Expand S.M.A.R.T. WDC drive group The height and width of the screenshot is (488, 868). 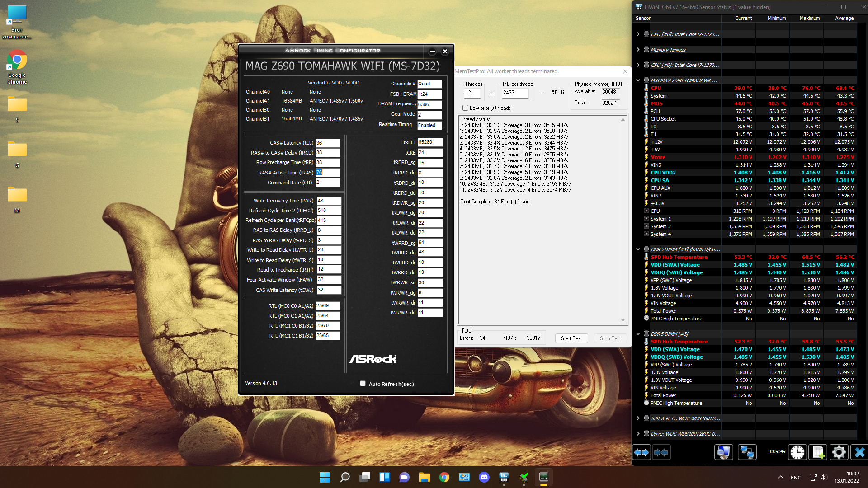[x=638, y=418]
